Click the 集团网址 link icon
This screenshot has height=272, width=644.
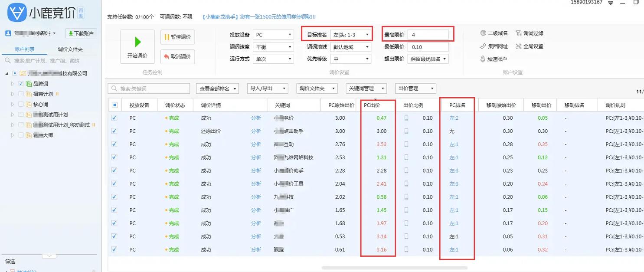[x=484, y=46]
